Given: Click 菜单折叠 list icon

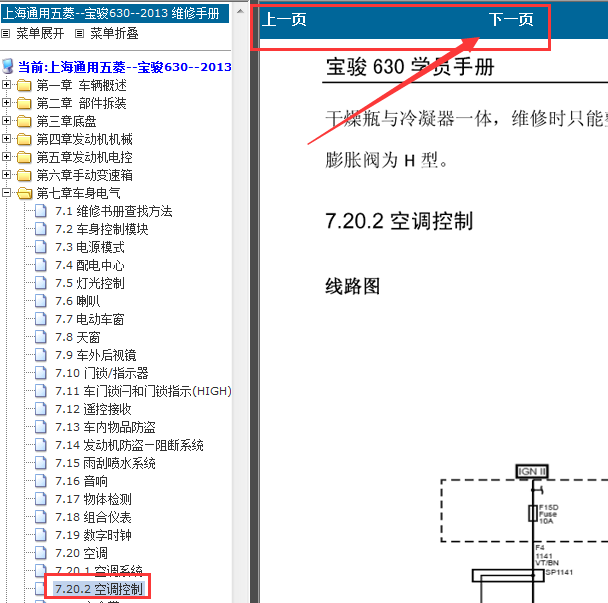Looking at the screenshot, I should [79, 34].
